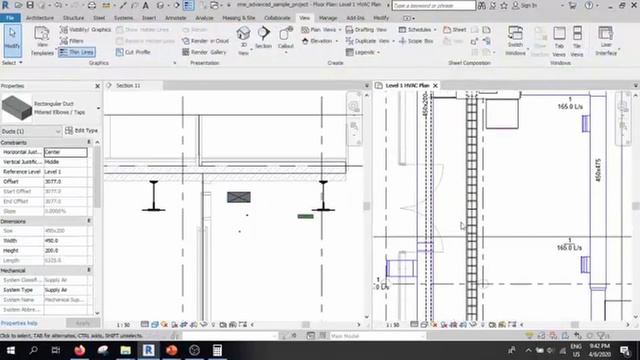Open the Help question mark icon
This screenshot has width=640, height=360.
pos(588,5)
